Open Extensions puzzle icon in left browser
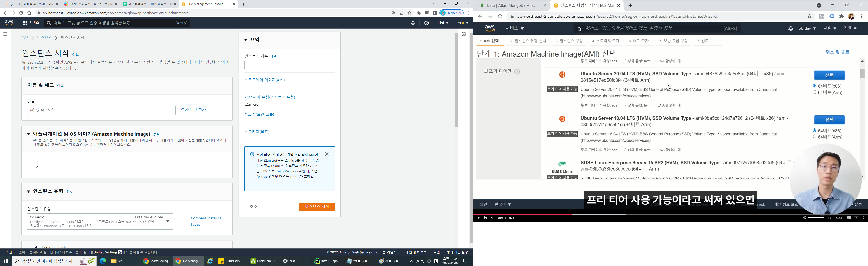The width and height of the screenshot is (868, 266). (x=419, y=13)
